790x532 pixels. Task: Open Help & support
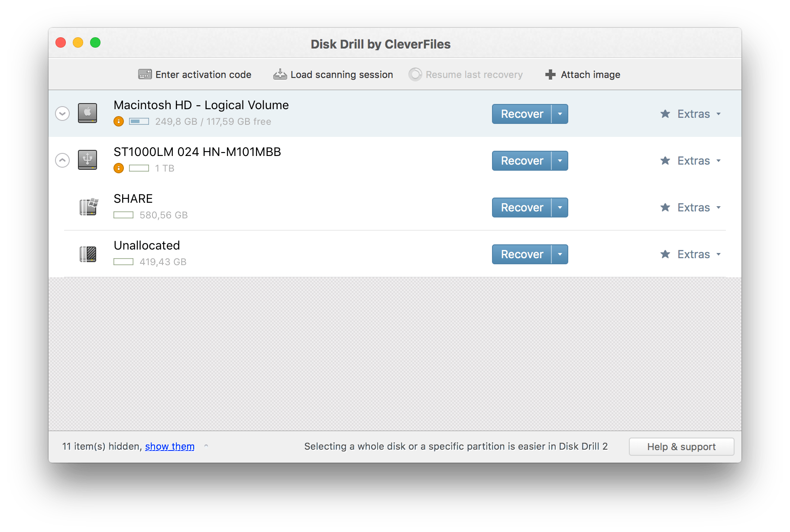(681, 446)
